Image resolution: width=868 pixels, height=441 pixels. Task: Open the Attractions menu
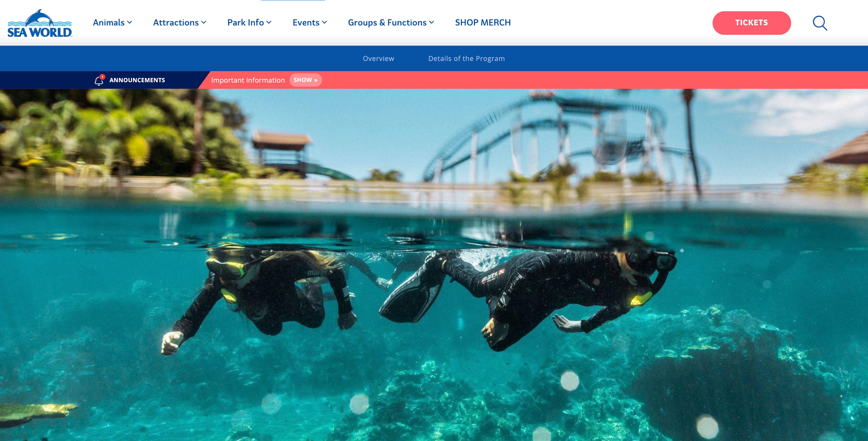176,22
